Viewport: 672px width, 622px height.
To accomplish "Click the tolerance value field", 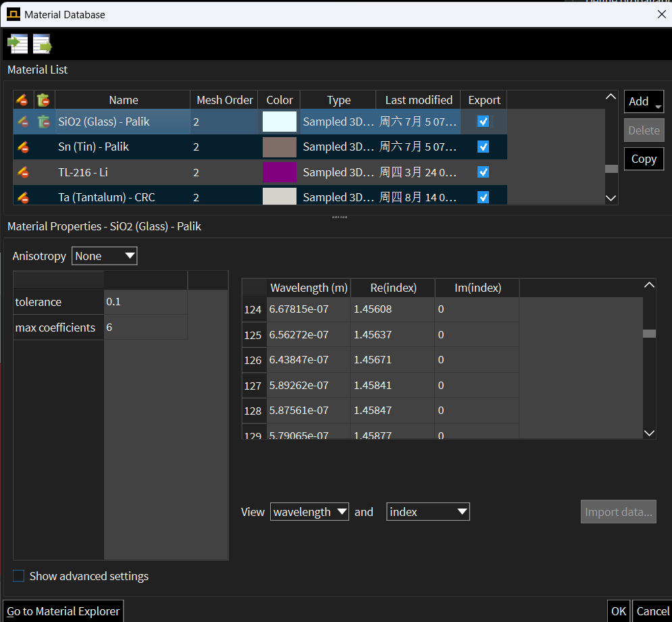I will coord(145,302).
